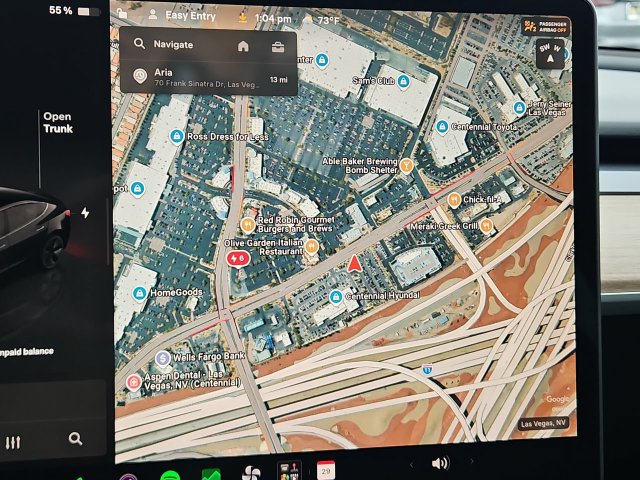Open climate fan controls in dock
The width and height of the screenshot is (640, 480).
coord(251,473)
